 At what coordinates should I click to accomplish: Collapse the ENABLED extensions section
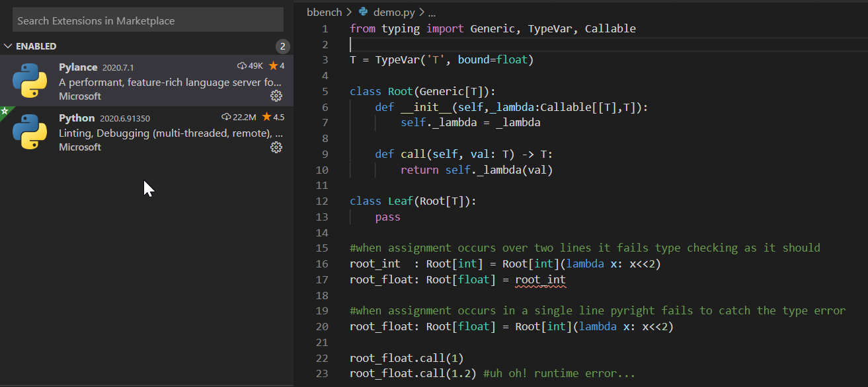tap(9, 46)
